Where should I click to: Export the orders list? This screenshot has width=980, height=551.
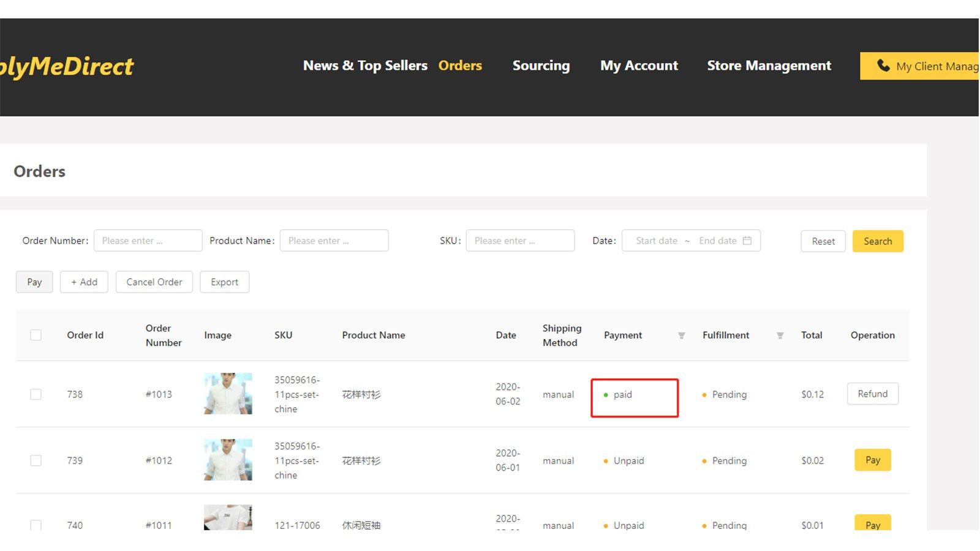tap(224, 282)
